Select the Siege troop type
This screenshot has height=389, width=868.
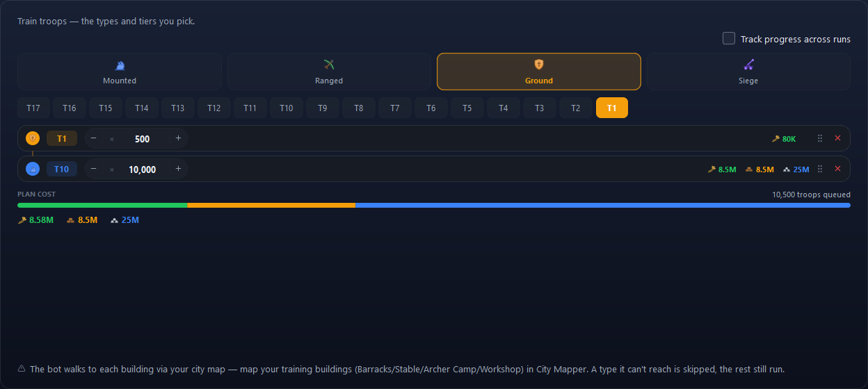pyautogui.click(x=748, y=72)
